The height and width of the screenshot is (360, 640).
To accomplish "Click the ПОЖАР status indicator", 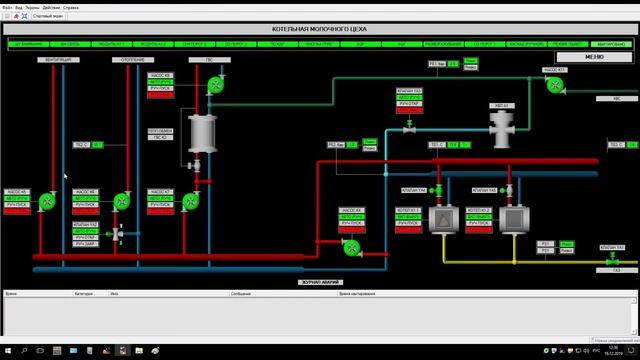I will [277, 44].
